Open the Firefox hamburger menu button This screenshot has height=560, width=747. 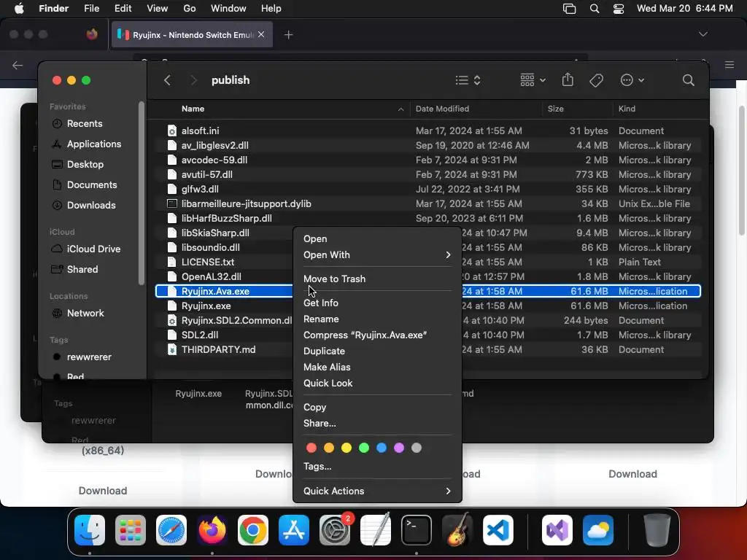pos(729,65)
